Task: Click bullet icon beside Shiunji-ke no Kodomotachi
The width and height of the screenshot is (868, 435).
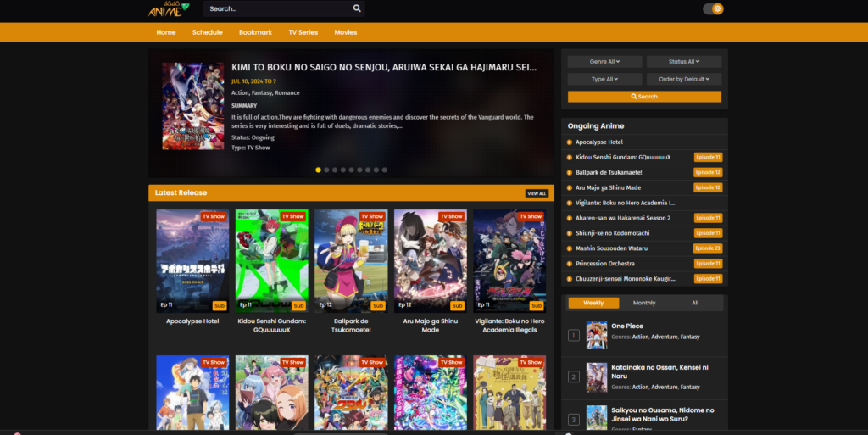Action: pos(570,233)
